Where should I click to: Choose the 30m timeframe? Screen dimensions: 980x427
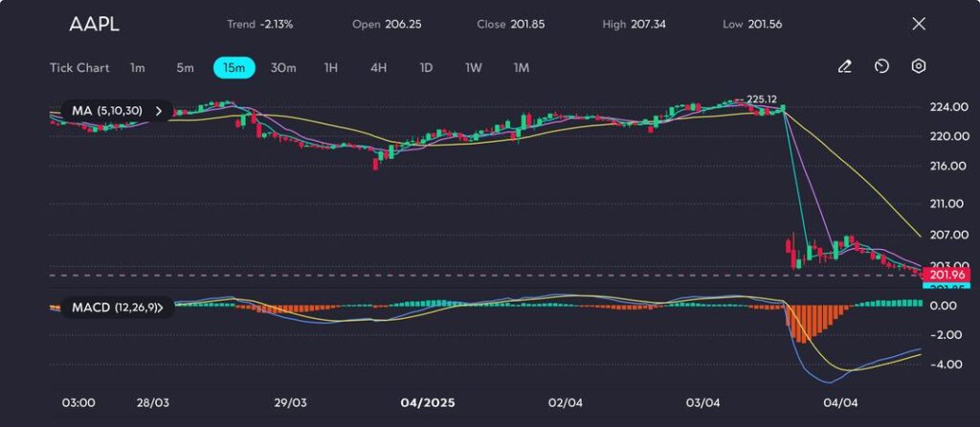pyautogui.click(x=283, y=68)
